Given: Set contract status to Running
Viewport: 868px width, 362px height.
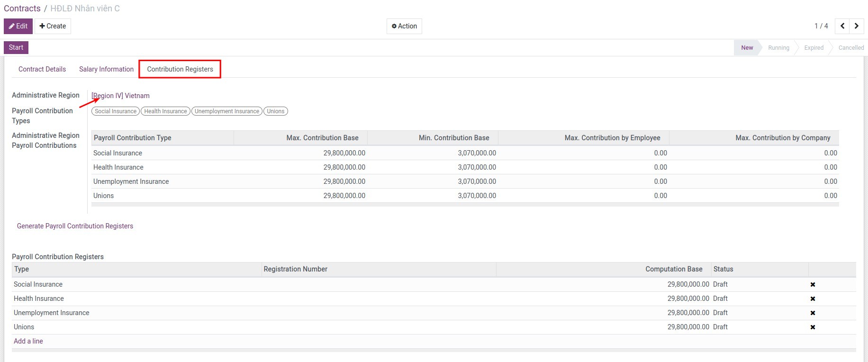Looking at the screenshot, I should [778, 48].
